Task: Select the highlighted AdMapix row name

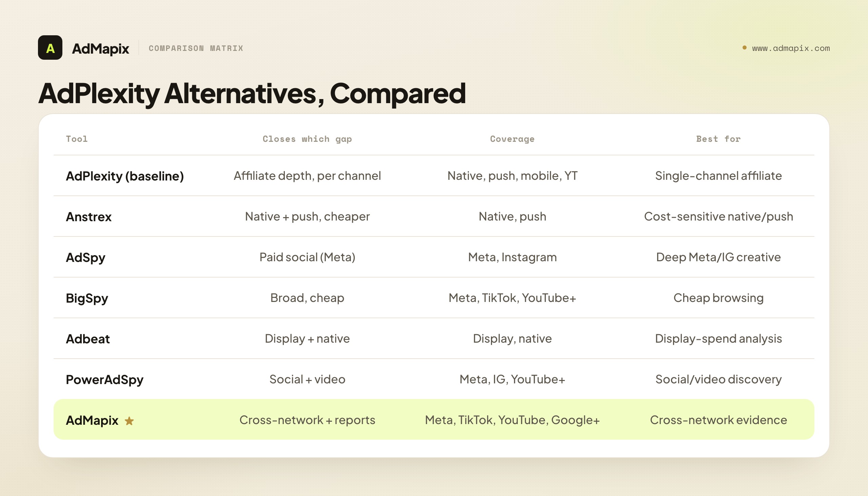Action: (x=92, y=420)
